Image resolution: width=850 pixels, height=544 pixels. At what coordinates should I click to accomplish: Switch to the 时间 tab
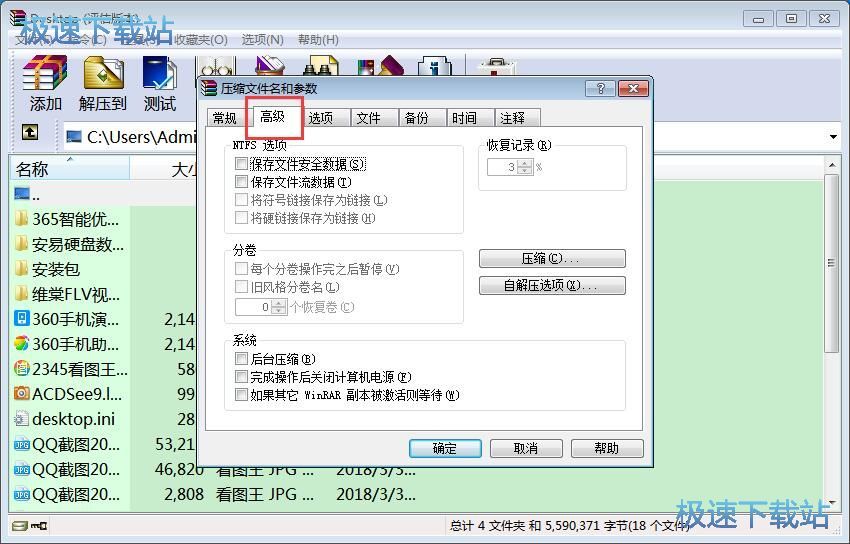464,118
